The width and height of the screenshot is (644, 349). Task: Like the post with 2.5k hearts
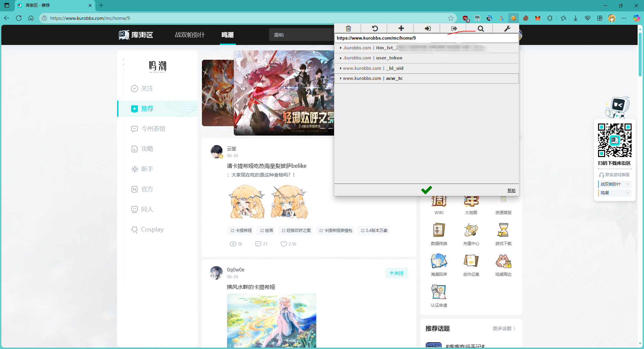point(284,244)
